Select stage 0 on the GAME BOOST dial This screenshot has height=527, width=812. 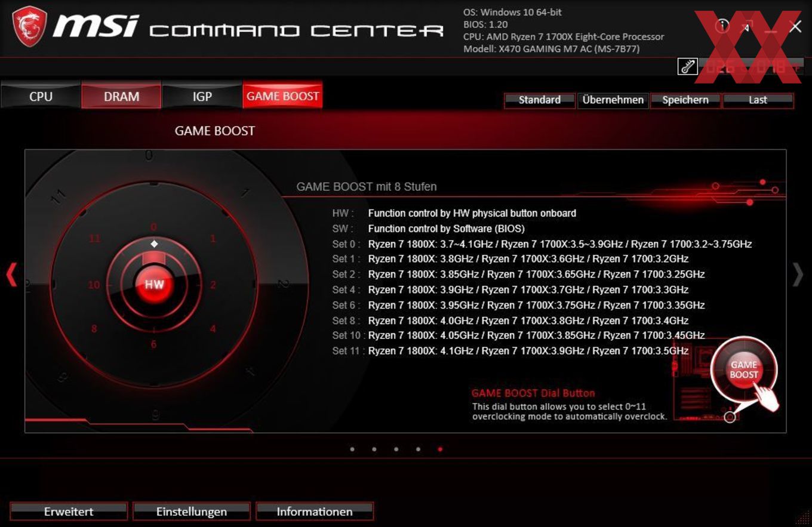click(x=153, y=227)
